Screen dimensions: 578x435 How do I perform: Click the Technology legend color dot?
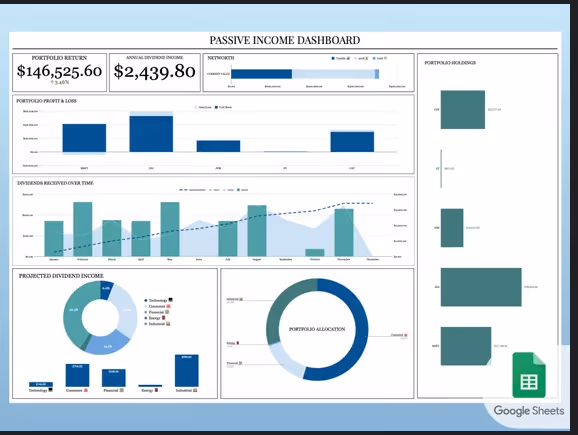pos(146,300)
